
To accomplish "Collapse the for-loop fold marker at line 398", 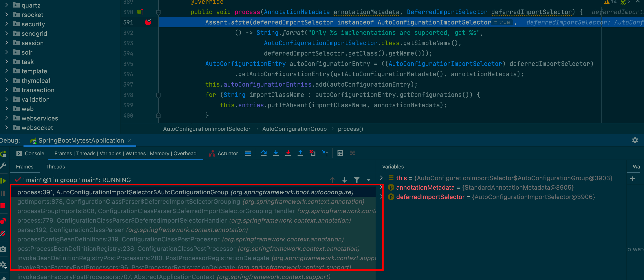I will point(158,95).
